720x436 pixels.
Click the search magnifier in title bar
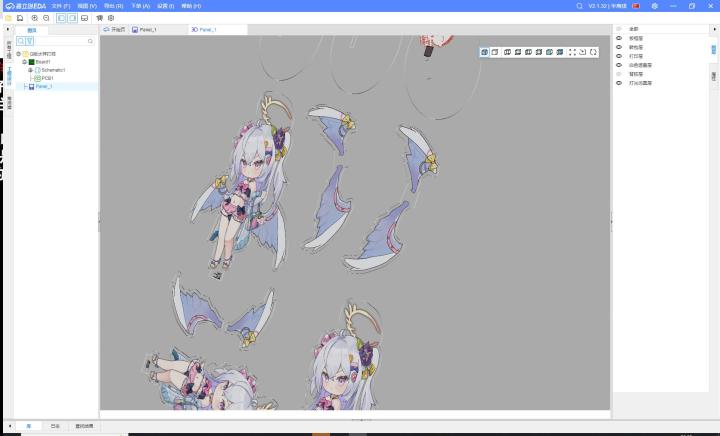580,6
